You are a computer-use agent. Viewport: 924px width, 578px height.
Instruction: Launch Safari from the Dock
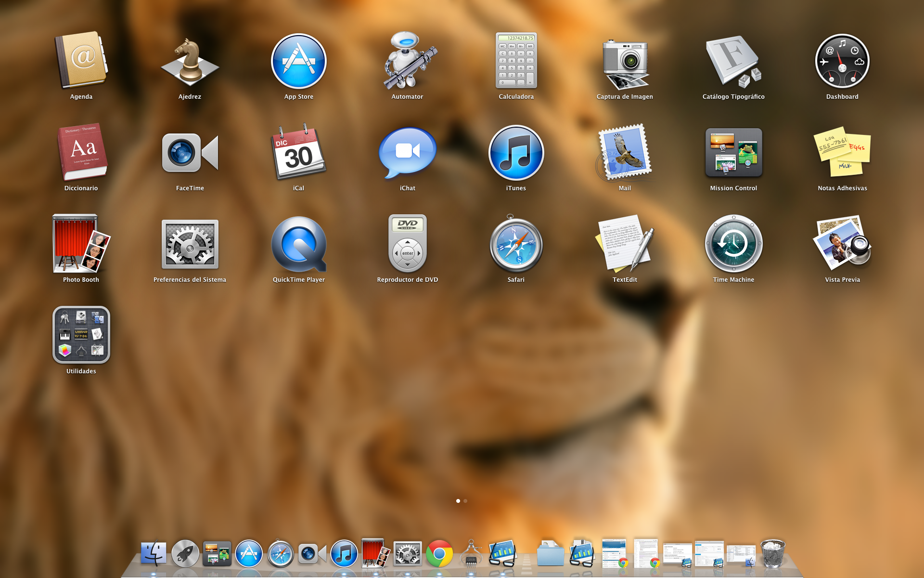[281, 553]
